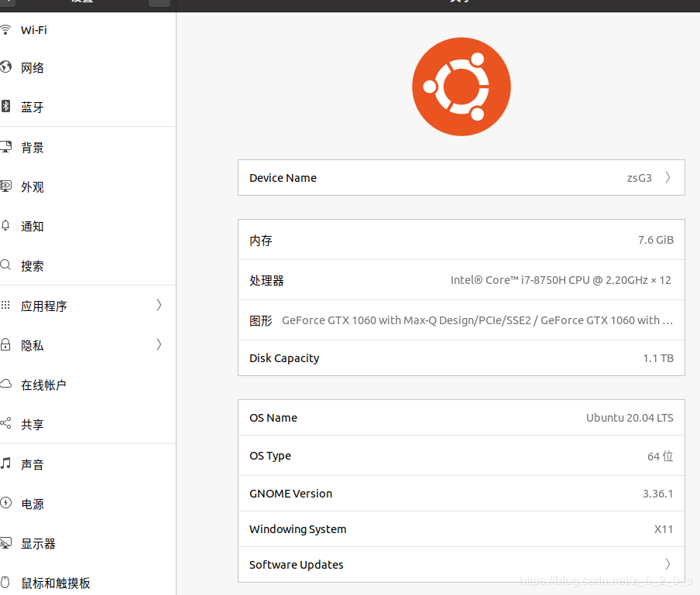Expand the 隐私 privacy section
The width and height of the screenshot is (700, 595).
coord(160,345)
